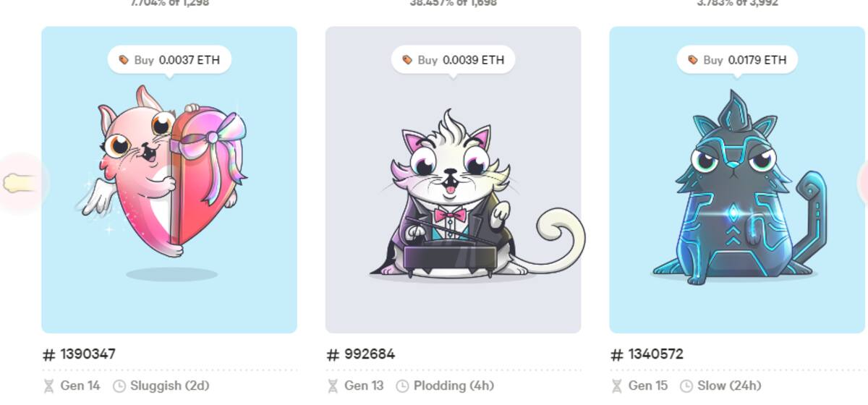Click the clock icon beside Sluggish (2d)

119,386
